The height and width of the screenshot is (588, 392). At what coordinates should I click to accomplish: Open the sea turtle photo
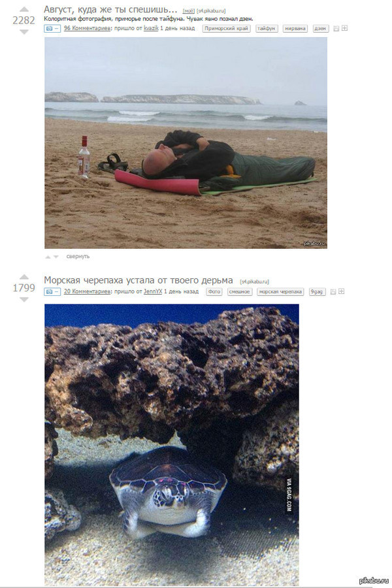(172, 444)
